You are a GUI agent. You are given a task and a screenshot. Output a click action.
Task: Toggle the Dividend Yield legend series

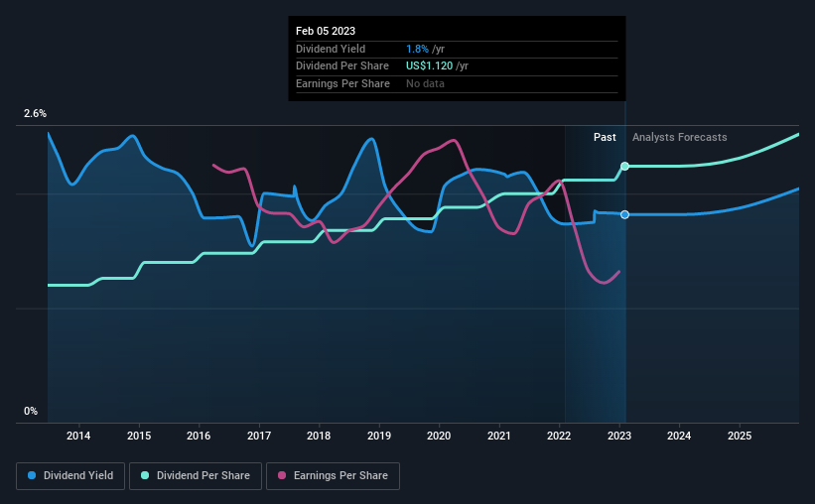tap(70, 476)
